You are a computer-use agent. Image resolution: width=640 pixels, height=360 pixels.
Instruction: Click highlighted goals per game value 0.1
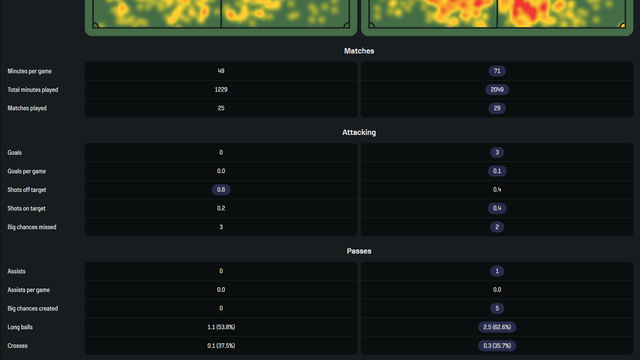coord(497,171)
